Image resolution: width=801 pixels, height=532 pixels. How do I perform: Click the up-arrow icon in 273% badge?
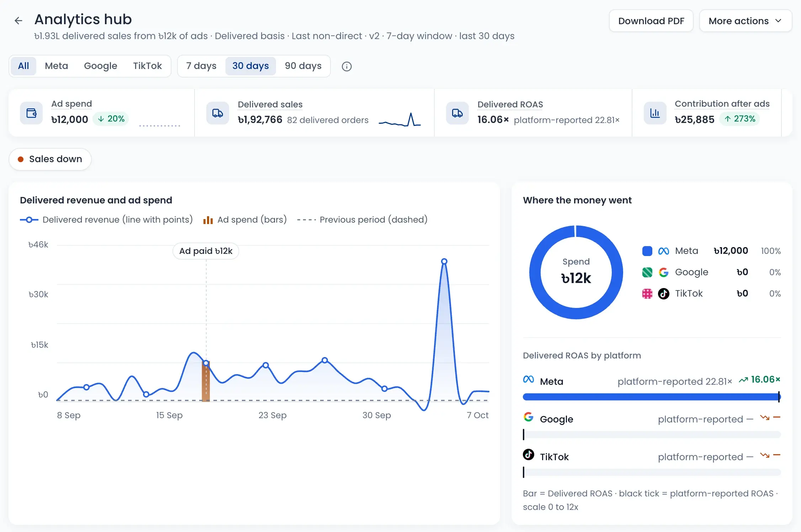(x=728, y=119)
